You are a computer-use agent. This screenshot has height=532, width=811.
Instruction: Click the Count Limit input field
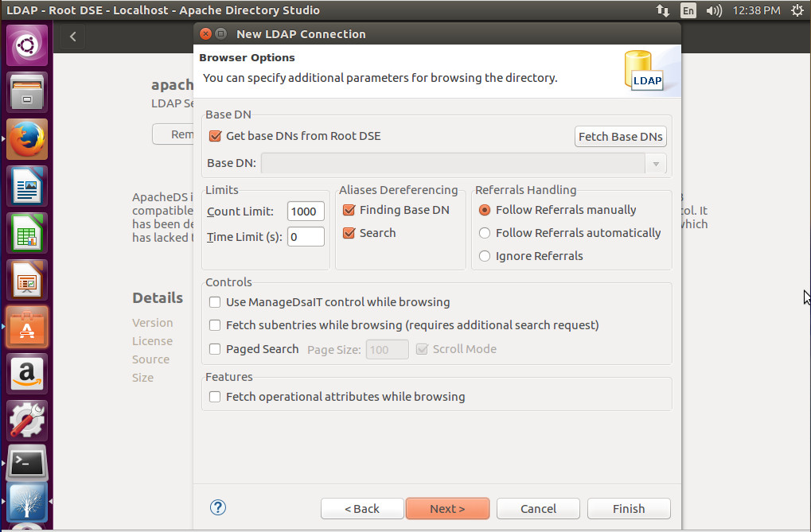click(x=306, y=212)
